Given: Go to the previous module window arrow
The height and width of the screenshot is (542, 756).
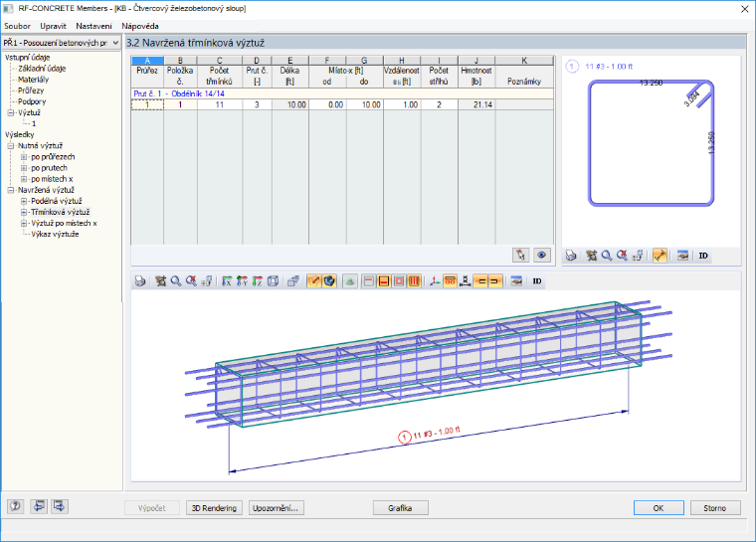Looking at the screenshot, I should coord(39,506).
